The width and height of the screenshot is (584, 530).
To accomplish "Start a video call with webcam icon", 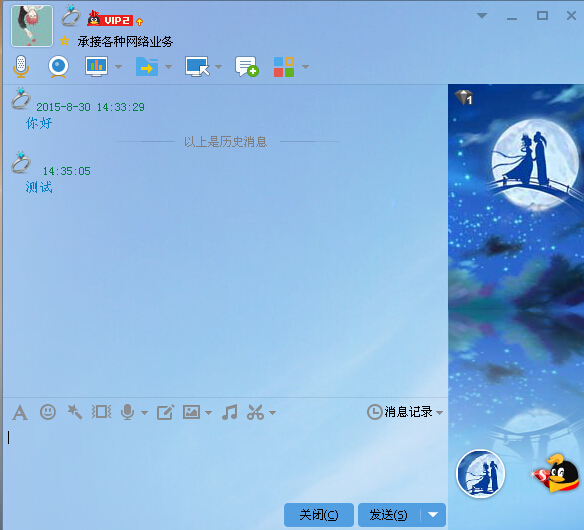I will [x=58, y=67].
